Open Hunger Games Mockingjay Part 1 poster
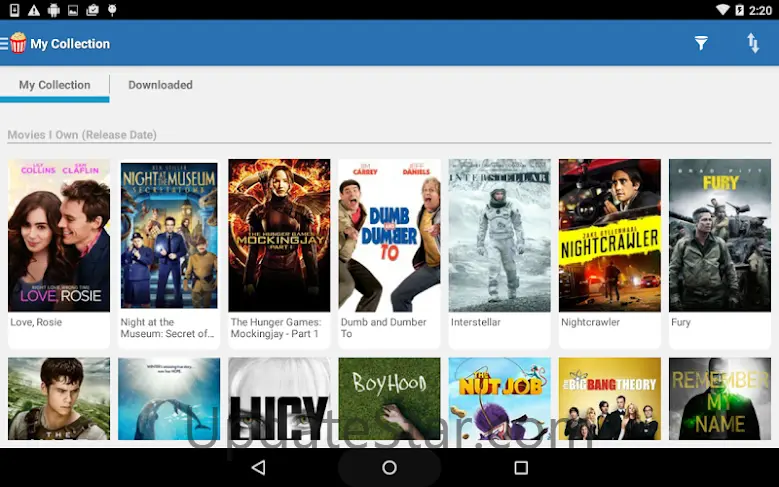The height and width of the screenshot is (487, 779). click(279, 236)
